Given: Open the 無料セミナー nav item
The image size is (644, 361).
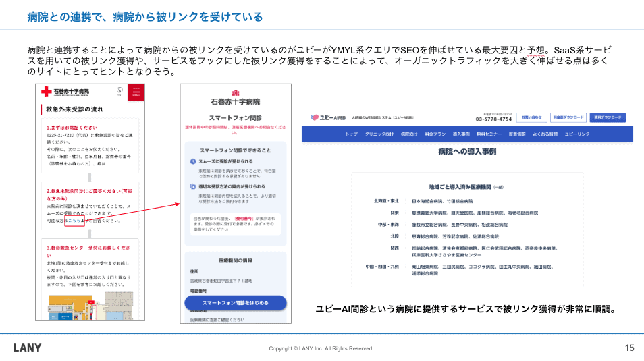Looking at the screenshot, I should pos(489,134).
